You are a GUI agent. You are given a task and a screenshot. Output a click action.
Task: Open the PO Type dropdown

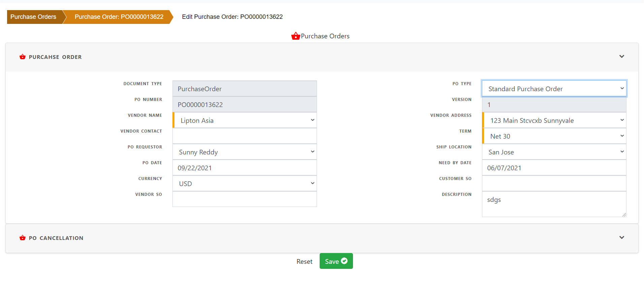click(554, 89)
